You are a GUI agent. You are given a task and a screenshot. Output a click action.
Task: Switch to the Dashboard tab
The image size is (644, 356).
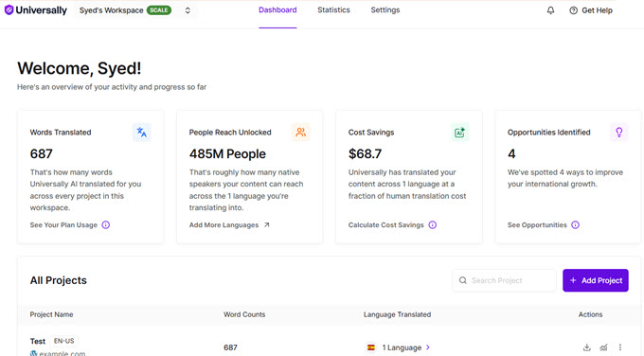tap(277, 9)
